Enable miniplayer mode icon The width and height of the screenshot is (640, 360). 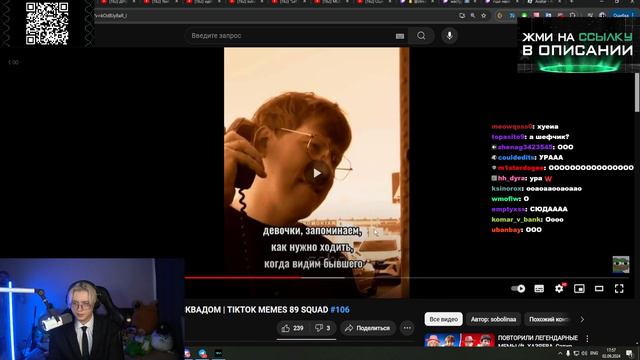(x=579, y=289)
